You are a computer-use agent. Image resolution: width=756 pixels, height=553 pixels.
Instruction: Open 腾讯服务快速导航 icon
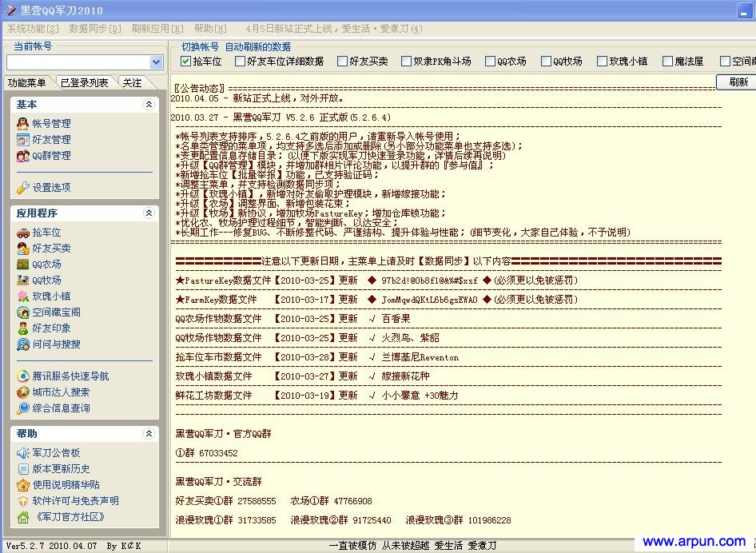(x=22, y=376)
